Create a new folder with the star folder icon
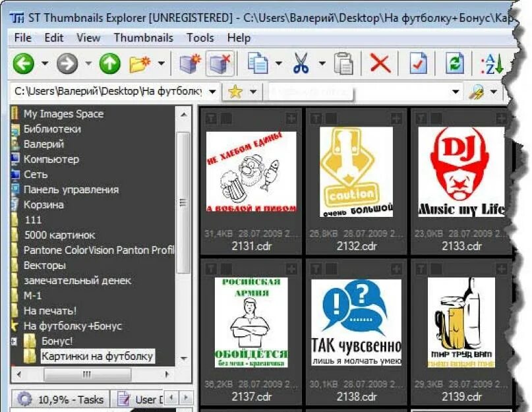 (140, 63)
